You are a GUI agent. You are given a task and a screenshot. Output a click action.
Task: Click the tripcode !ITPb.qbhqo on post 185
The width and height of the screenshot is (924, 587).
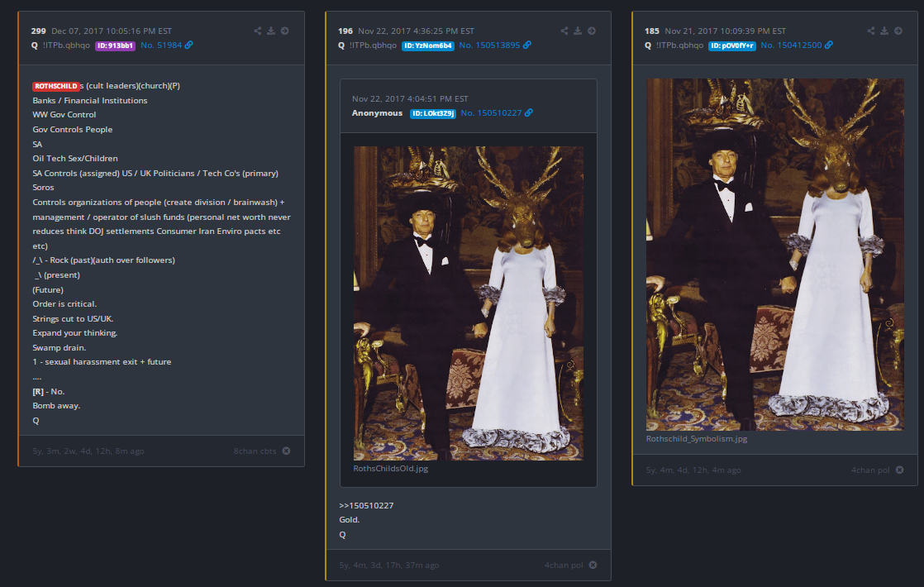679,45
